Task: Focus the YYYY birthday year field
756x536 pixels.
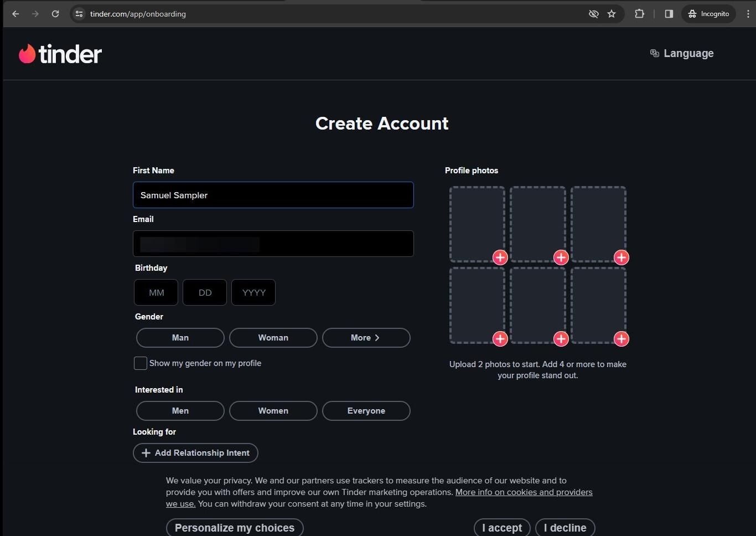Action: [x=253, y=292]
